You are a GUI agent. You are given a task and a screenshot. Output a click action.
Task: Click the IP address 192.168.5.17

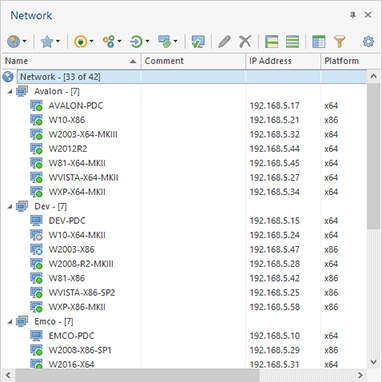(x=275, y=105)
